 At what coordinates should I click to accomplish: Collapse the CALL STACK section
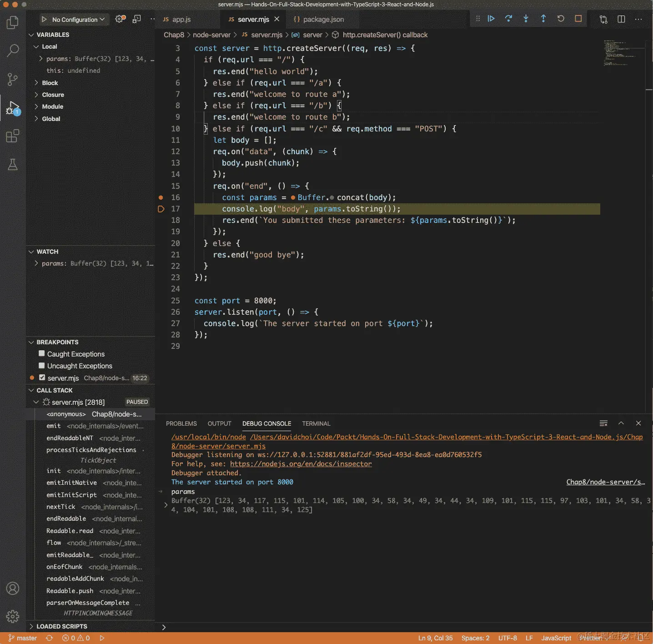click(31, 390)
